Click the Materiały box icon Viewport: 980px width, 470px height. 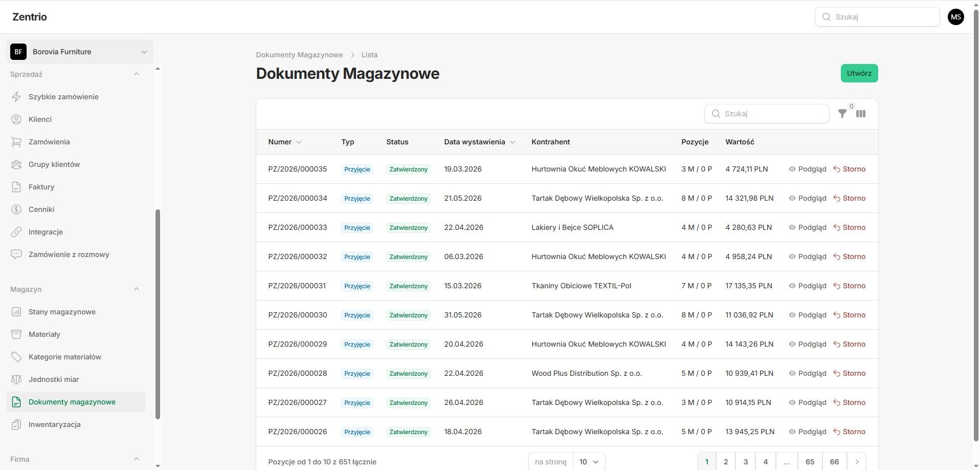tap(16, 334)
